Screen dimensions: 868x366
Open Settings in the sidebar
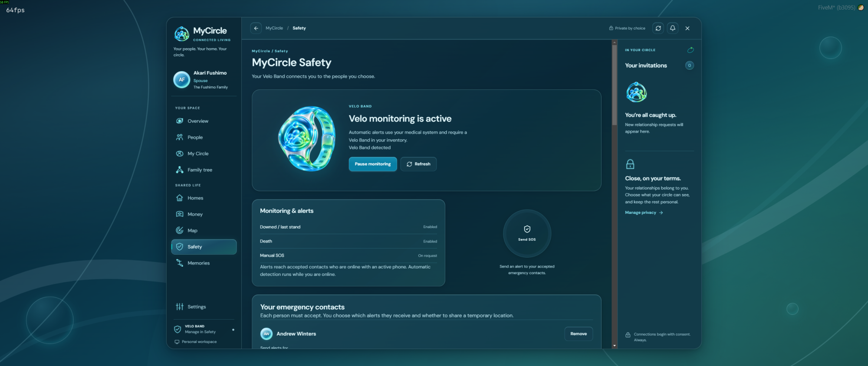[204, 307]
